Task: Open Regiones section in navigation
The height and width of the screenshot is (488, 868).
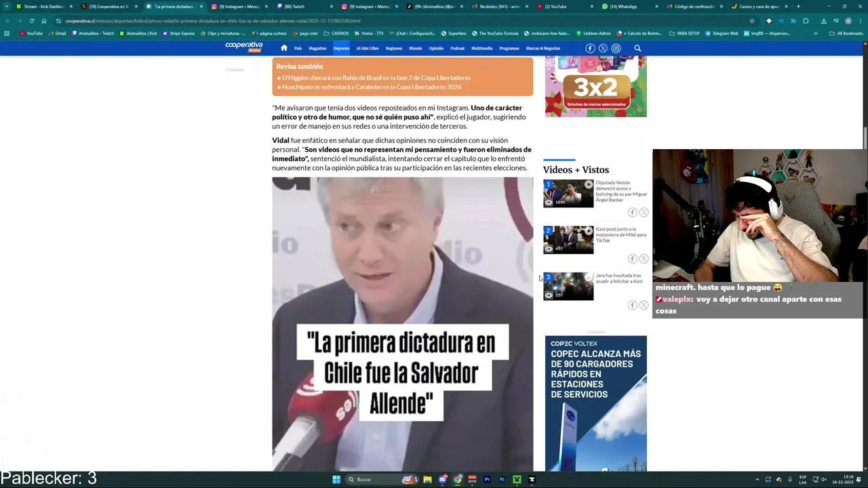Action: click(394, 48)
